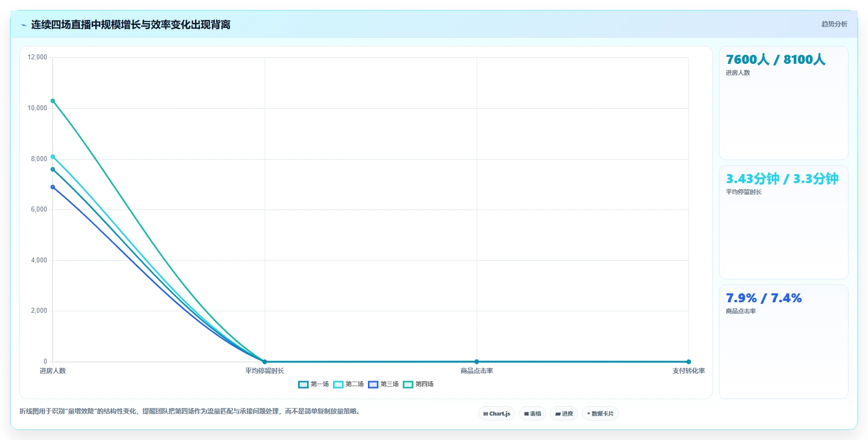The height and width of the screenshot is (440, 868).
Task: Click the 商品点击率 x-axis label
Action: [x=477, y=371]
